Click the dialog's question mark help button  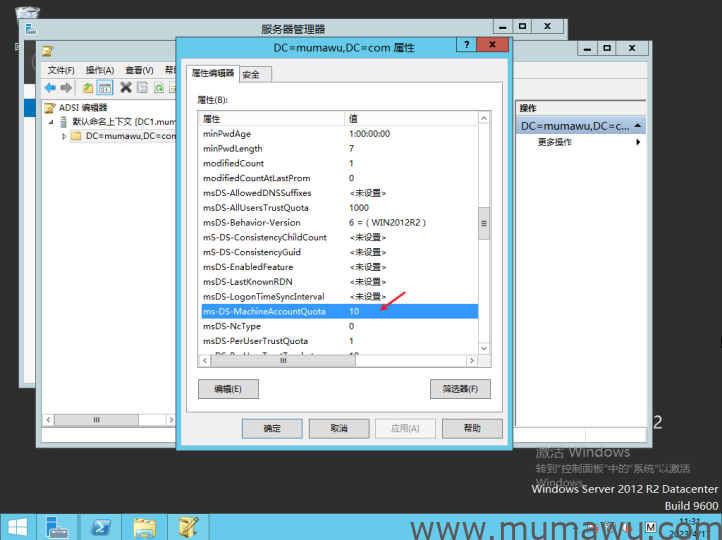point(466,46)
